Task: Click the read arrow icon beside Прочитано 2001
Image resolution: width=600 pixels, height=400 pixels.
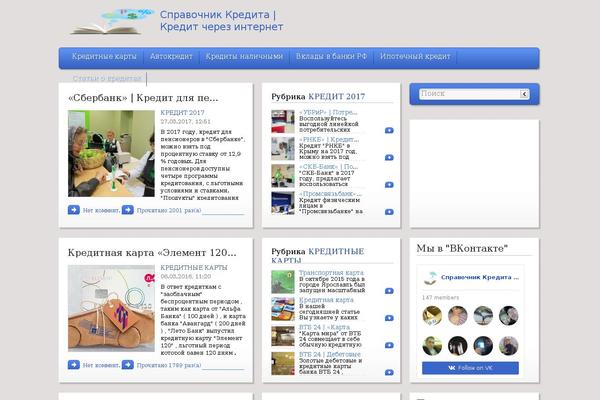Action: [128, 210]
